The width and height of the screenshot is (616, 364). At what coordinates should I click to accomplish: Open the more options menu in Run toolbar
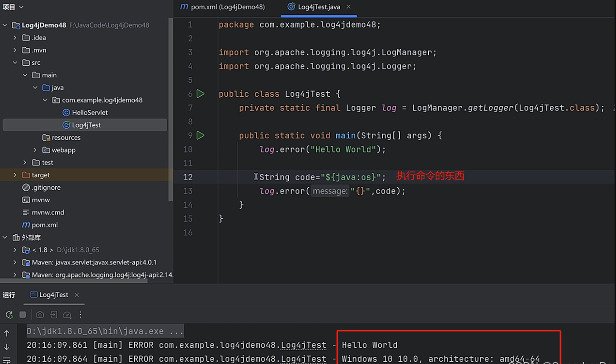click(80, 314)
